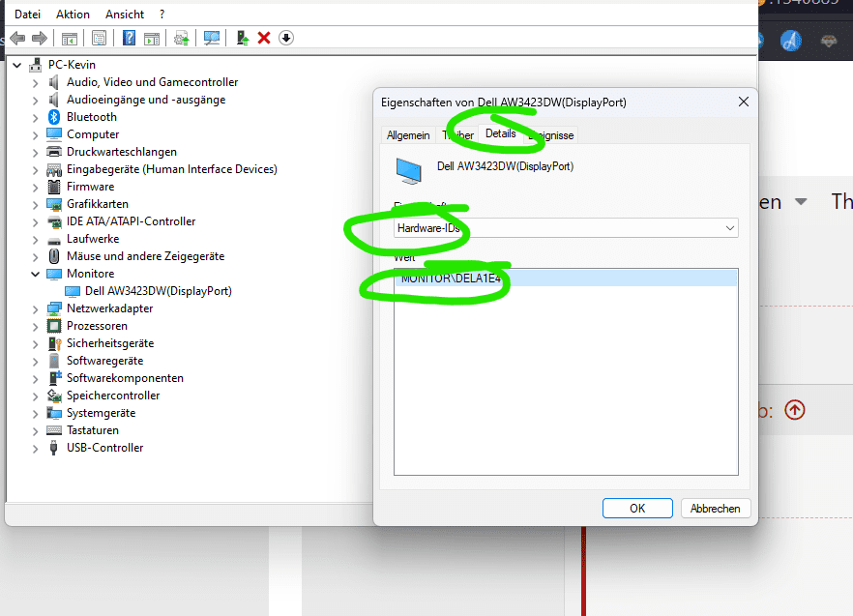The width and height of the screenshot is (853, 616).
Task: Select the Bluetooth tree item label
Action: click(91, 117)
